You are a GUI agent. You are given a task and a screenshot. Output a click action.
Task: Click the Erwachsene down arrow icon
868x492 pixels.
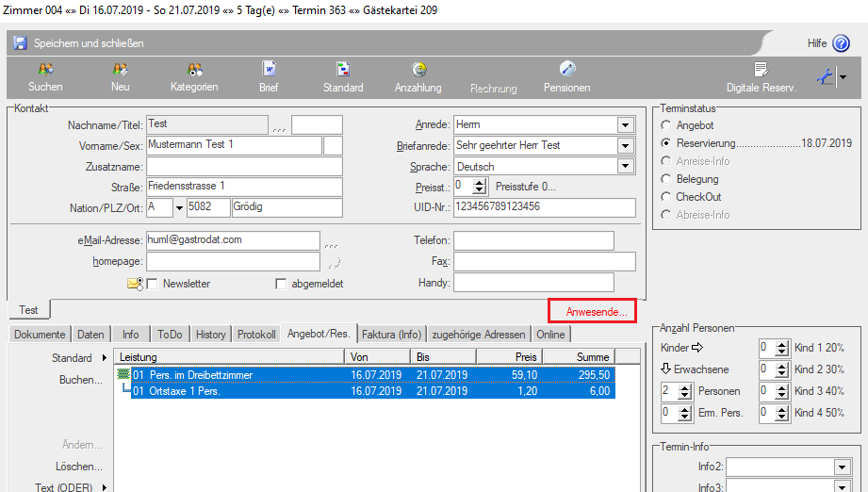666,369
